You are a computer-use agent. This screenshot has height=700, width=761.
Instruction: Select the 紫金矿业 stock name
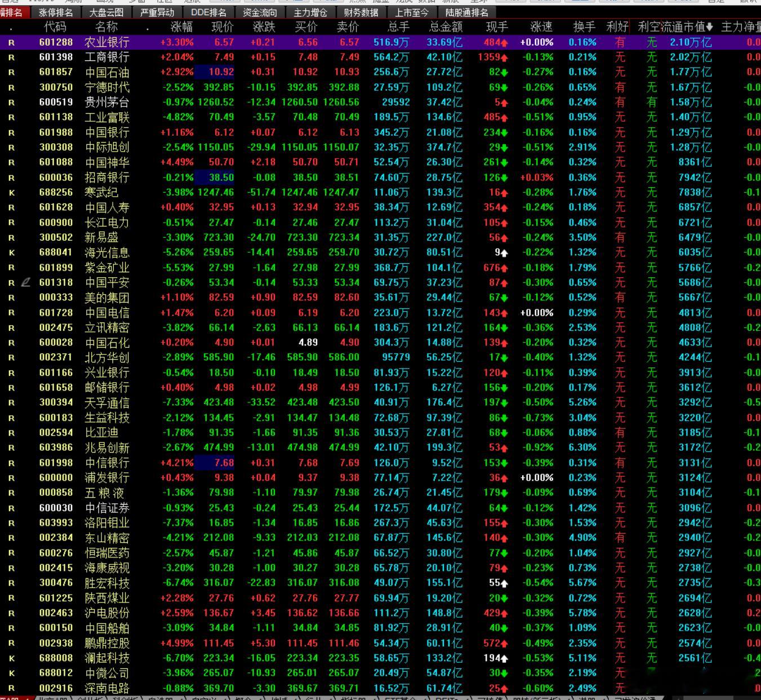(107, 268)
